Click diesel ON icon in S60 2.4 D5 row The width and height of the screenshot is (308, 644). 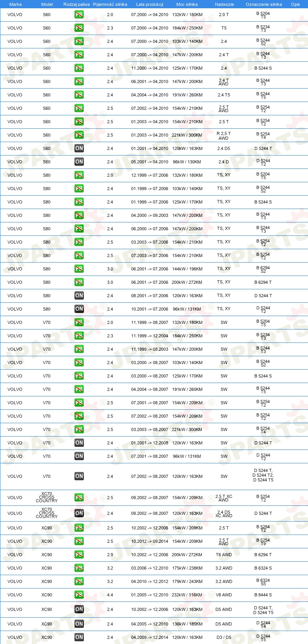tap(79, 148)
